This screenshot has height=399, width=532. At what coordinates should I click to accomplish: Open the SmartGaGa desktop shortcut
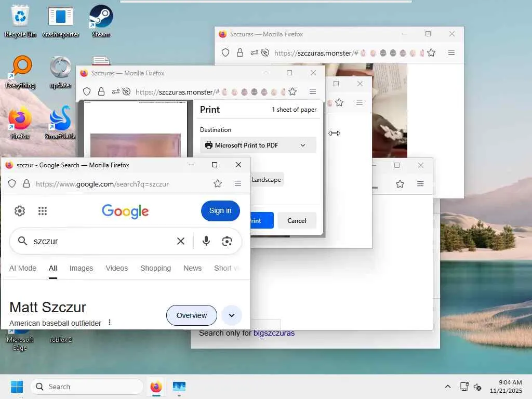pyautogui.click(x=60, y=123)
